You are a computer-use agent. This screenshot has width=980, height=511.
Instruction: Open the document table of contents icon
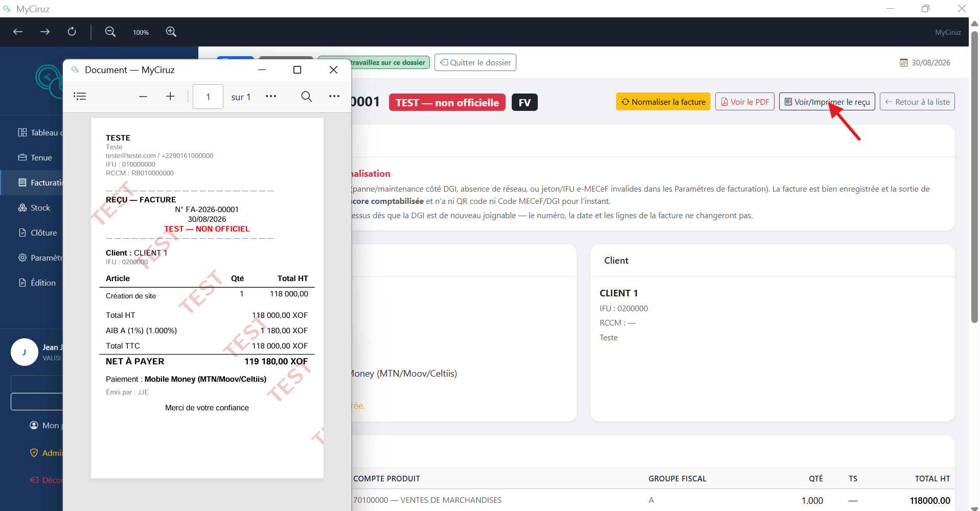pyautogui.click(x=80, y=96)
